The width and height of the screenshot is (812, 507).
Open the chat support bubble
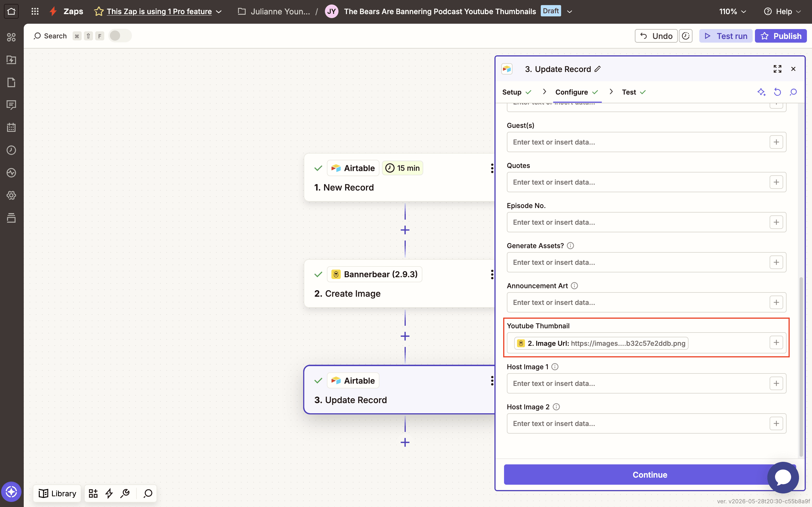pos(783,477)
